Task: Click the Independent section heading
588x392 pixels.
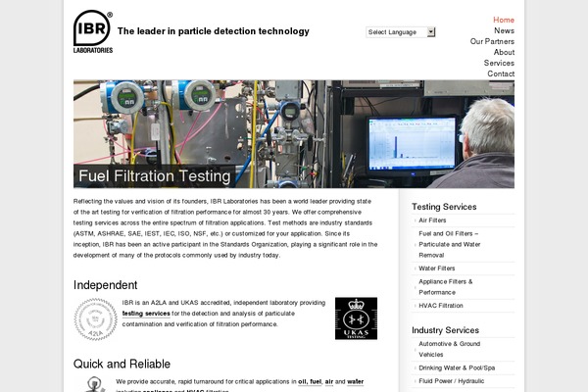Action: pos(106,285)
